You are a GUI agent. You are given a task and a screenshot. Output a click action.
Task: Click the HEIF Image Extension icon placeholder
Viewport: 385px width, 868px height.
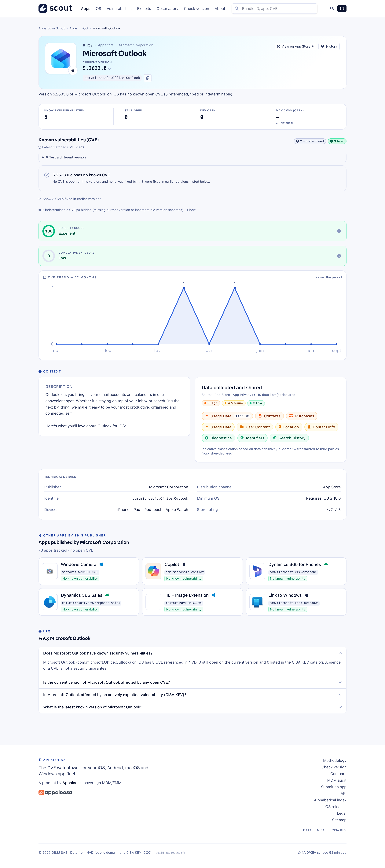[x=154, y=602]
